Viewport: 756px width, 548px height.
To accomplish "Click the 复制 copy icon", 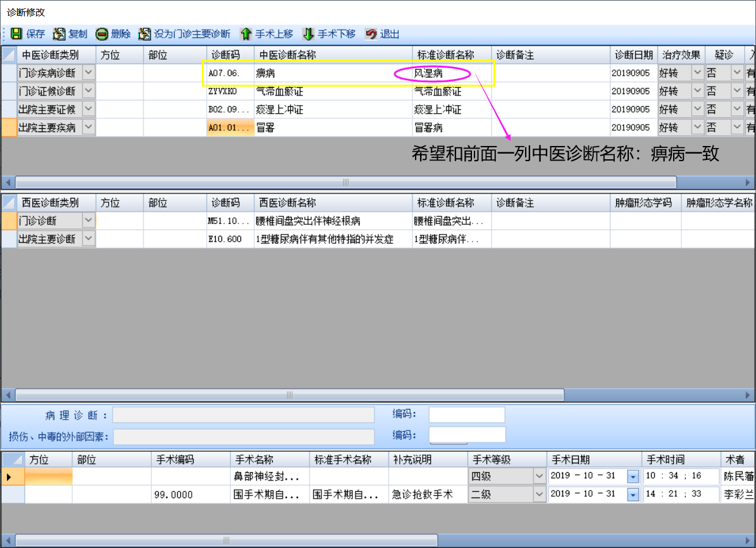I will click(x=59, y=33).
